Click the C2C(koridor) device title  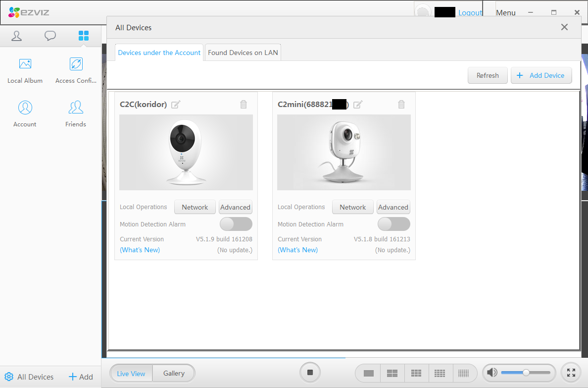143,105
